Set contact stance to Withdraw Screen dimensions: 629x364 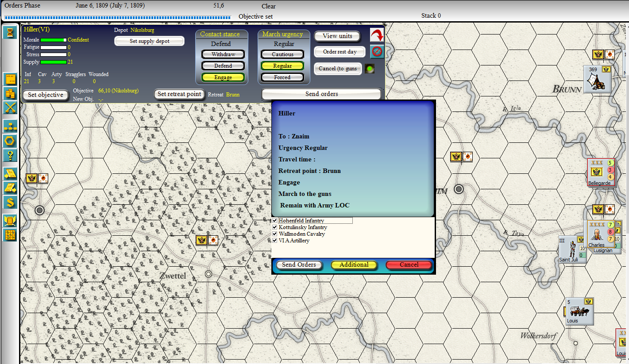[223, 54]
